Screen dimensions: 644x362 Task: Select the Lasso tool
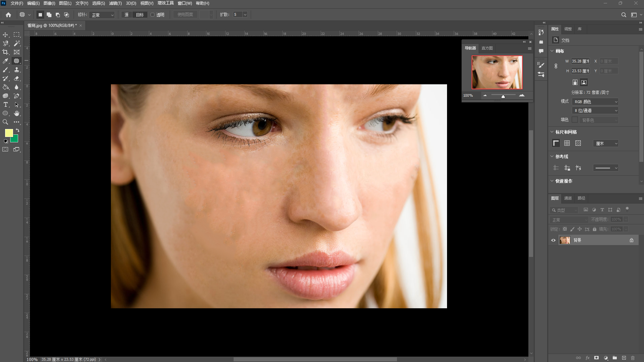pos(5,43)
